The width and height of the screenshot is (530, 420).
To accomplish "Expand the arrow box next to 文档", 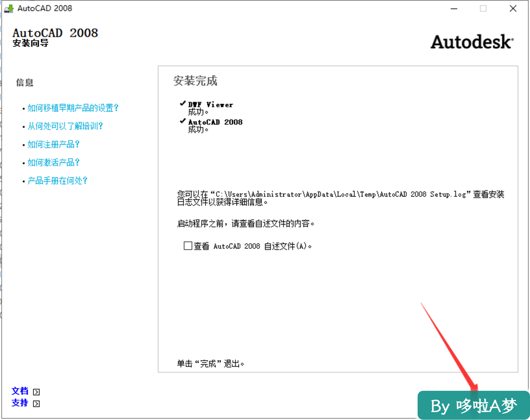I will [x=36, y=392].
